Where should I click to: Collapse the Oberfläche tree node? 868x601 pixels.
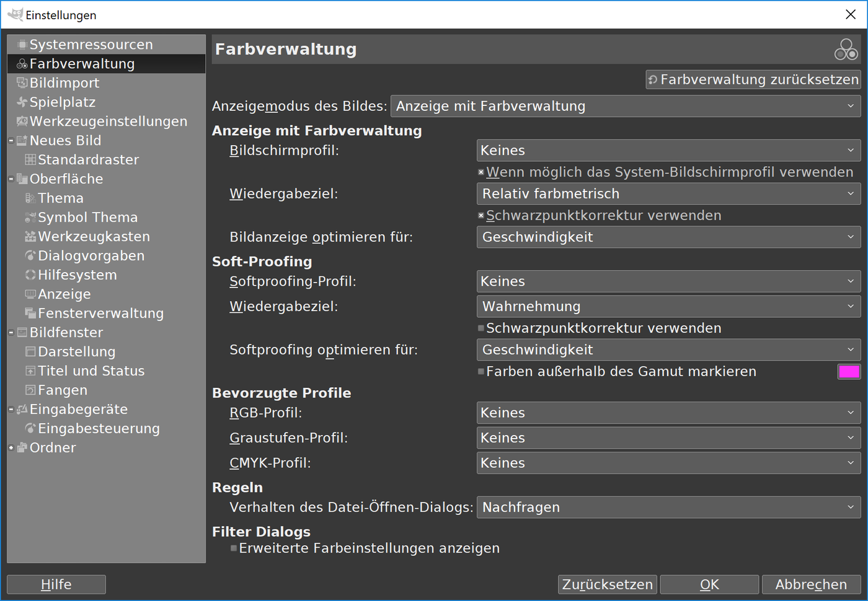[11, 179]
